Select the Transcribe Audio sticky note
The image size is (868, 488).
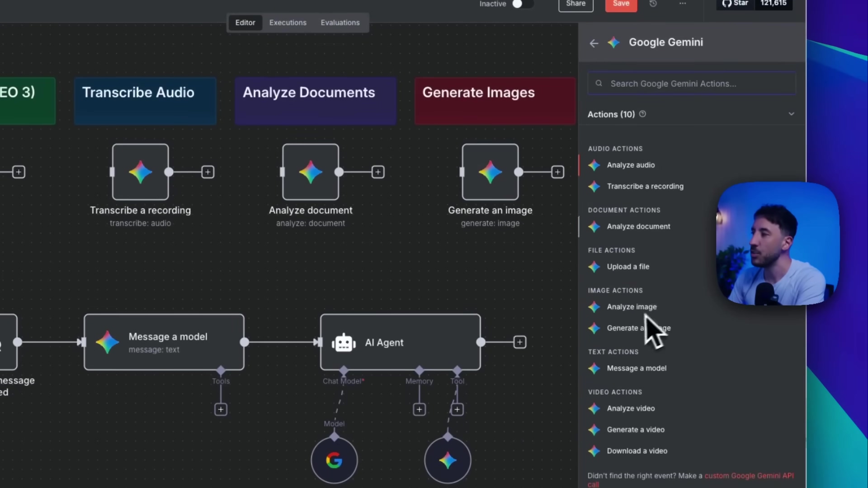(x=145, y=101)
